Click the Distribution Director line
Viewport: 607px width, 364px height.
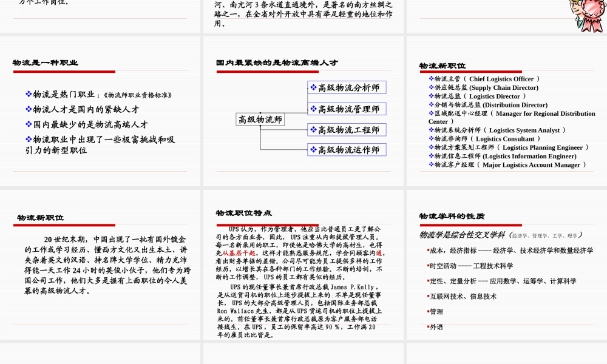tap(488, 105)
